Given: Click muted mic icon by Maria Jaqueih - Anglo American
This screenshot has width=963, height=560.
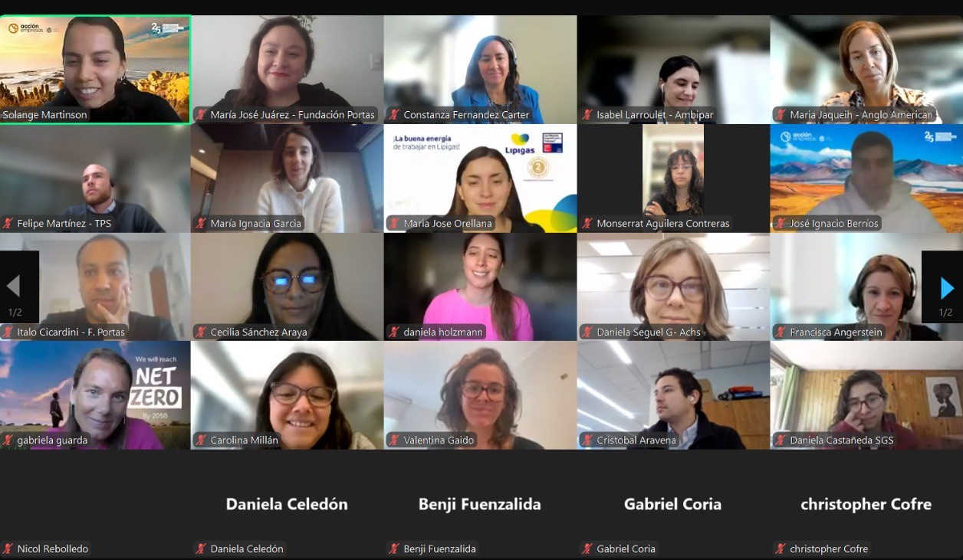Looking at the screenshot, I should pyautogui.click(x=781, y=115).
